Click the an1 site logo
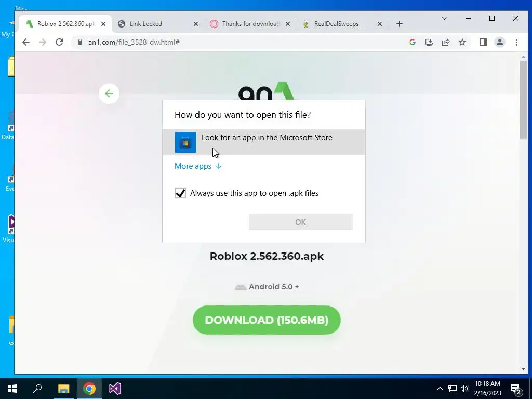 (266, 91)
